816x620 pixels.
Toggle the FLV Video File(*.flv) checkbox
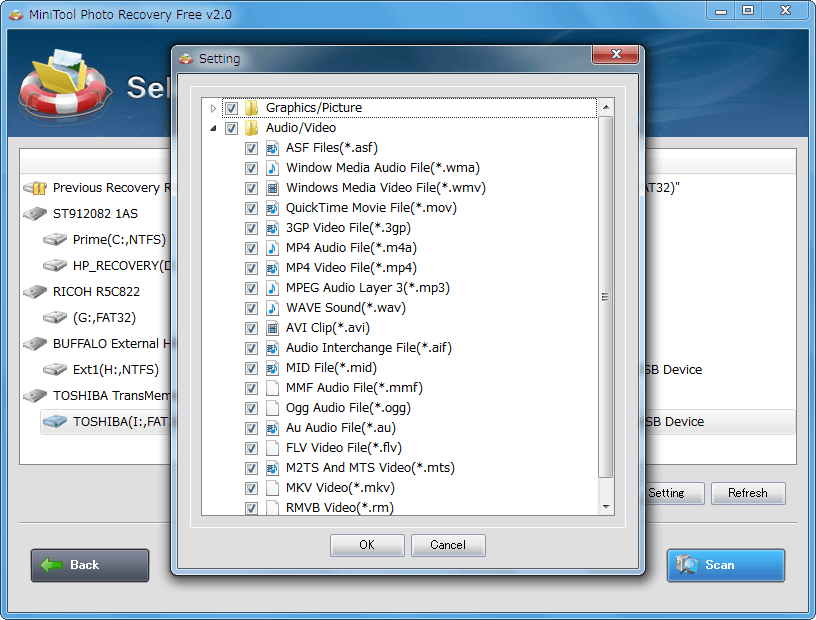click(x=251, y=448)
